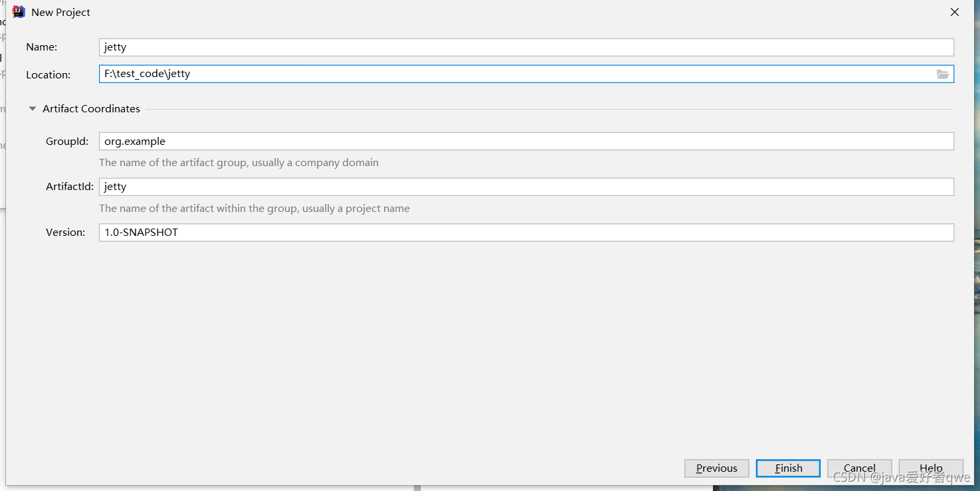Click the 'usually a company domain' hint text
The height and width of the screenshot is (491, 980).
click(315, 162)
